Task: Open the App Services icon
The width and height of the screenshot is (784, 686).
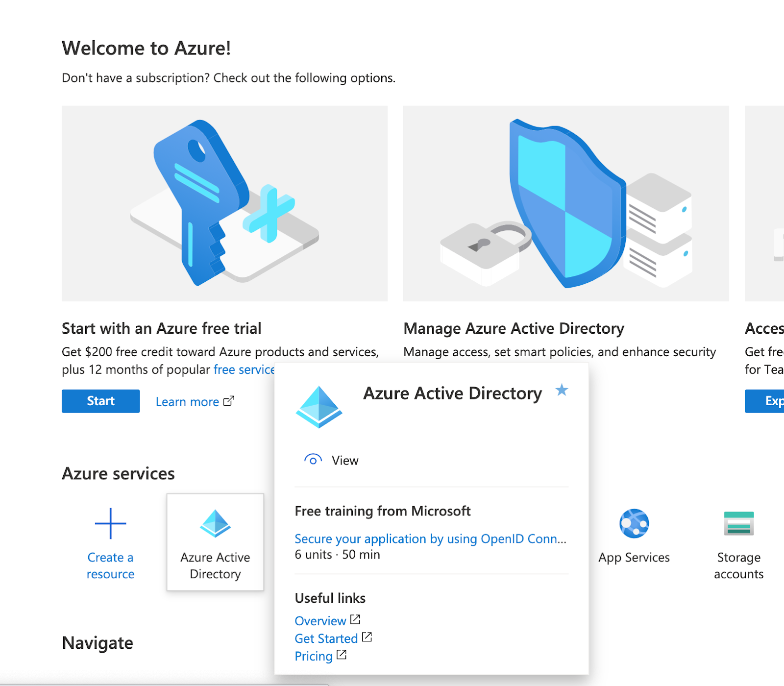Action: coord(634,523)
